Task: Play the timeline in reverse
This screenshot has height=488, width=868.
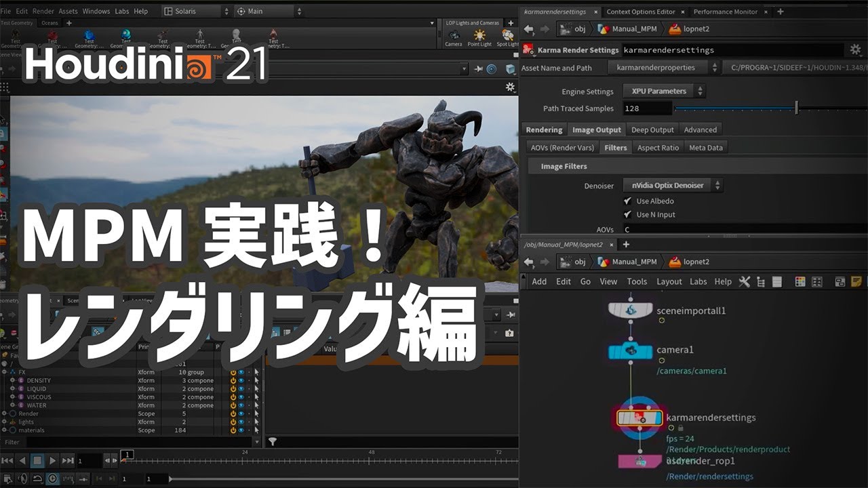Action: click(22, 460)
